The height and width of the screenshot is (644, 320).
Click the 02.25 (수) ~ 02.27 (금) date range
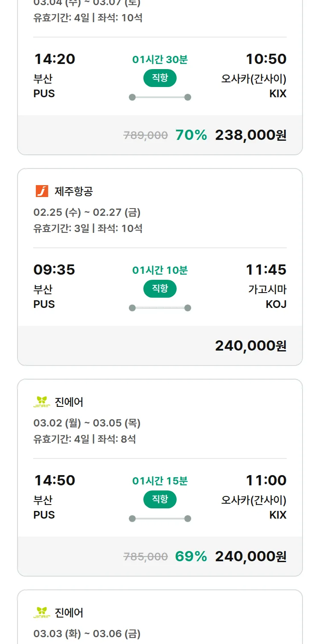pos(87,212)
